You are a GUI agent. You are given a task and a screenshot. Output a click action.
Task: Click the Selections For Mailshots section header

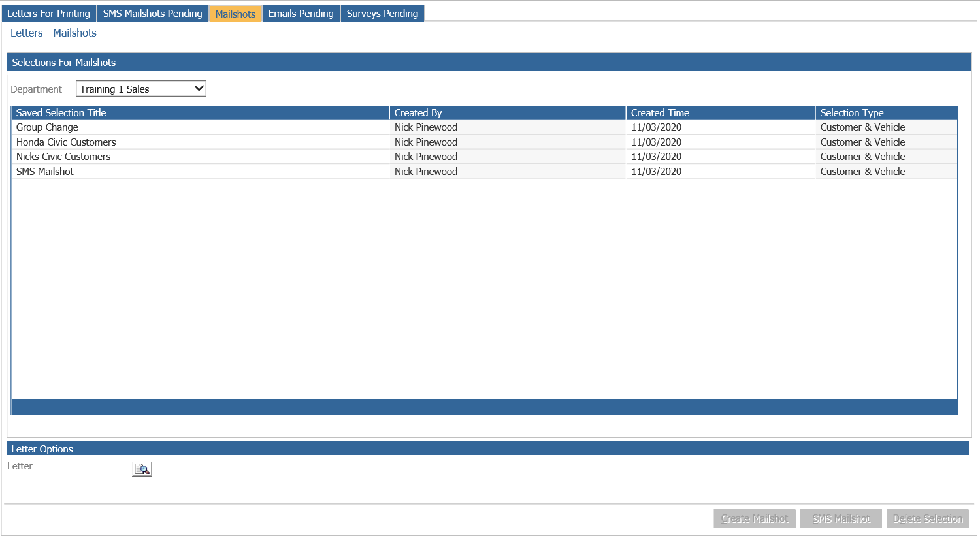[489, 63]
